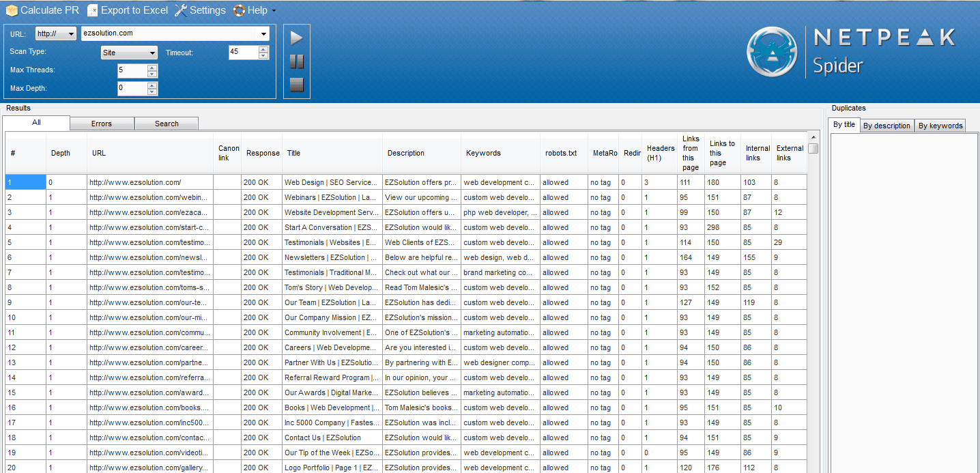Select the Webinars | EZSolution title cell
The width and height of the screenshot is (980, 473).
(332, 197)
